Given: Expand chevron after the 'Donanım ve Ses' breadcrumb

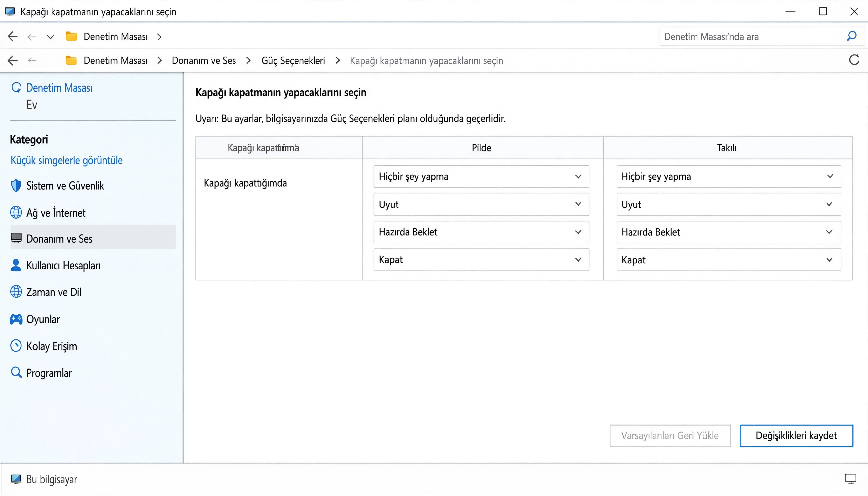Looking at the screenshot, I should (248, 60).
